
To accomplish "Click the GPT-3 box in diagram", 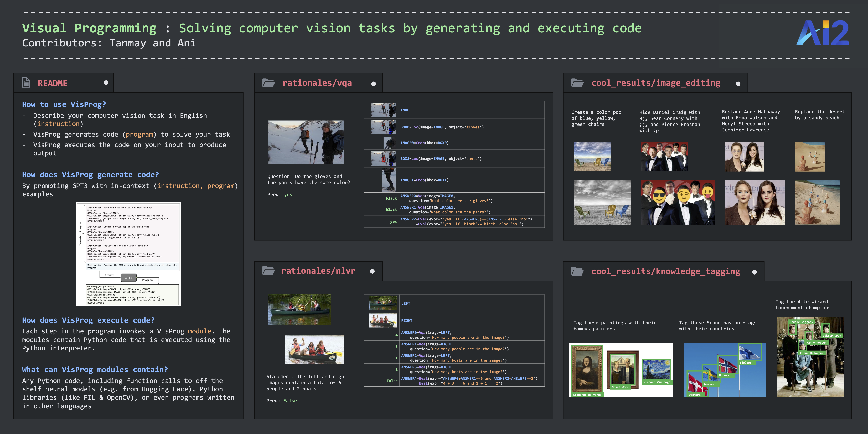I will pos(128,278).
